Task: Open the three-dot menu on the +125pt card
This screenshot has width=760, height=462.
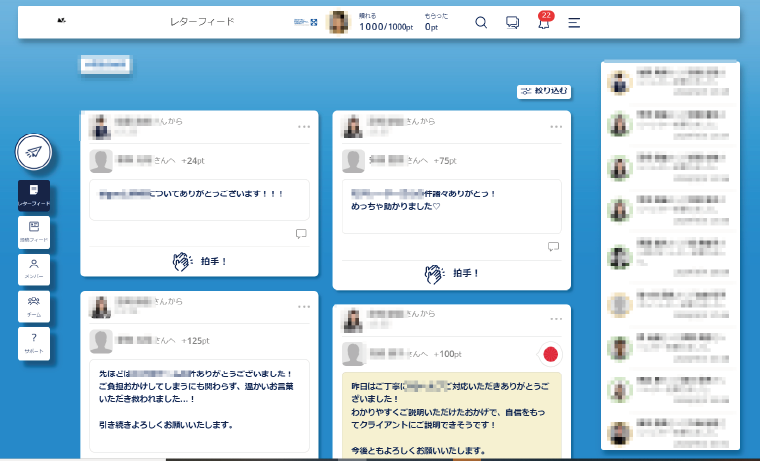Action: click(x=304, y=306)
